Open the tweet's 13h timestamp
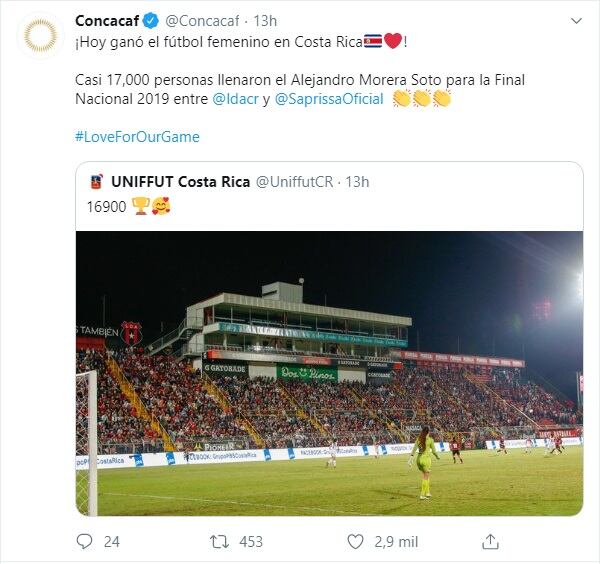 (x=265, y=20)
